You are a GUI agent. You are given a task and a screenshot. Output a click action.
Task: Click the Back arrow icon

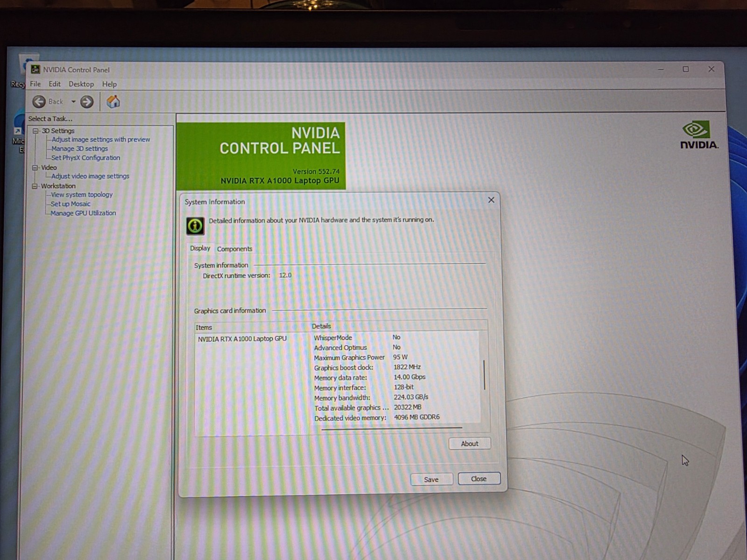(39, 101)
